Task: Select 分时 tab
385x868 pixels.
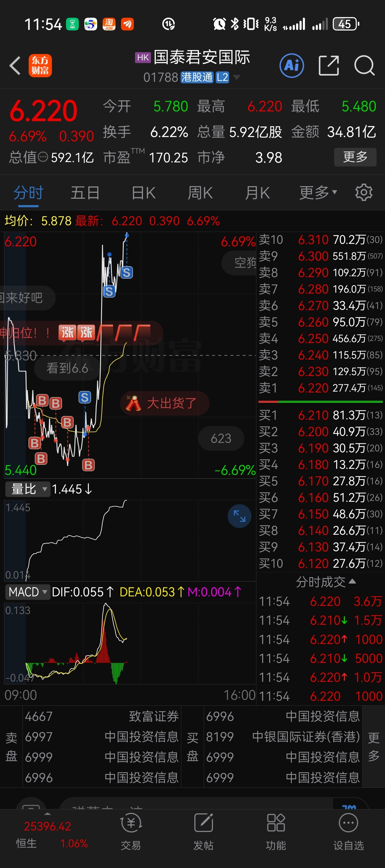Action: click(28, 193)
